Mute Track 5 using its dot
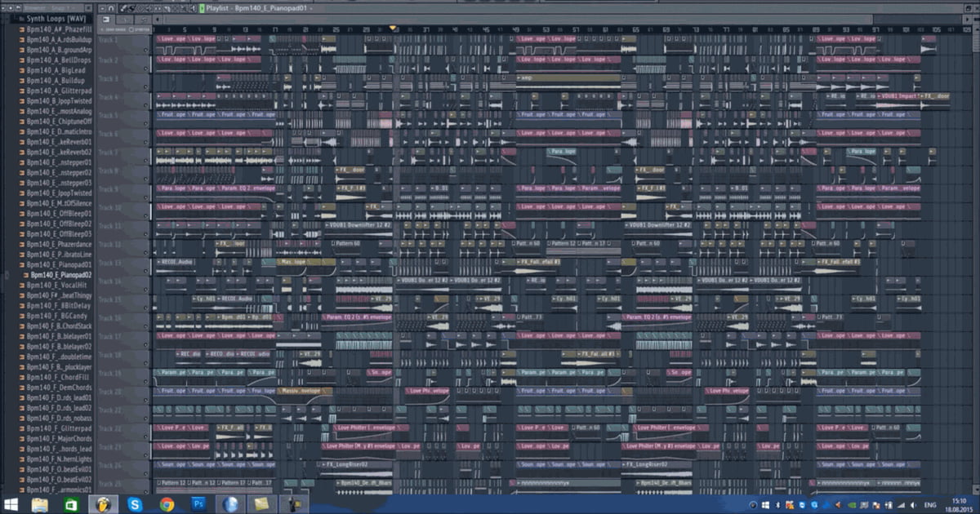 click(x=146, y=123)
